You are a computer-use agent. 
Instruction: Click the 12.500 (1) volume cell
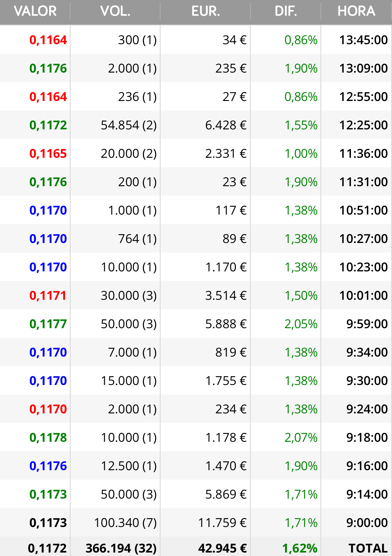point(129,466)
